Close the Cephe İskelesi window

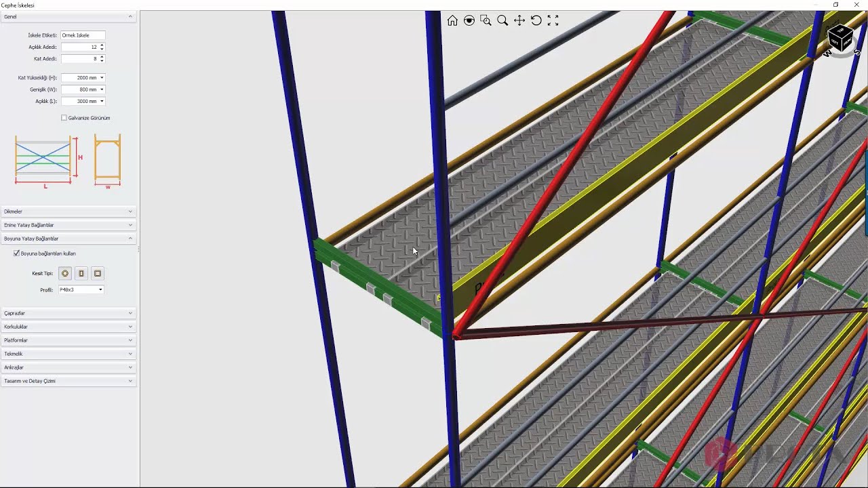click(x=857, y=5)
